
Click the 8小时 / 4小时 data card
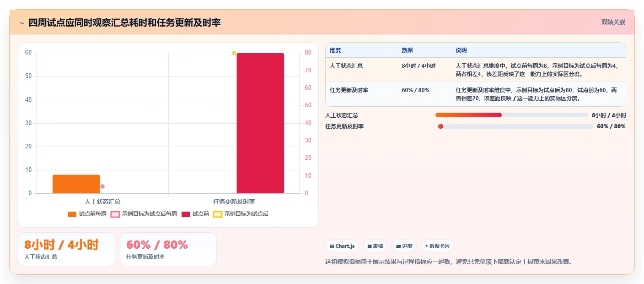(66, 249)
